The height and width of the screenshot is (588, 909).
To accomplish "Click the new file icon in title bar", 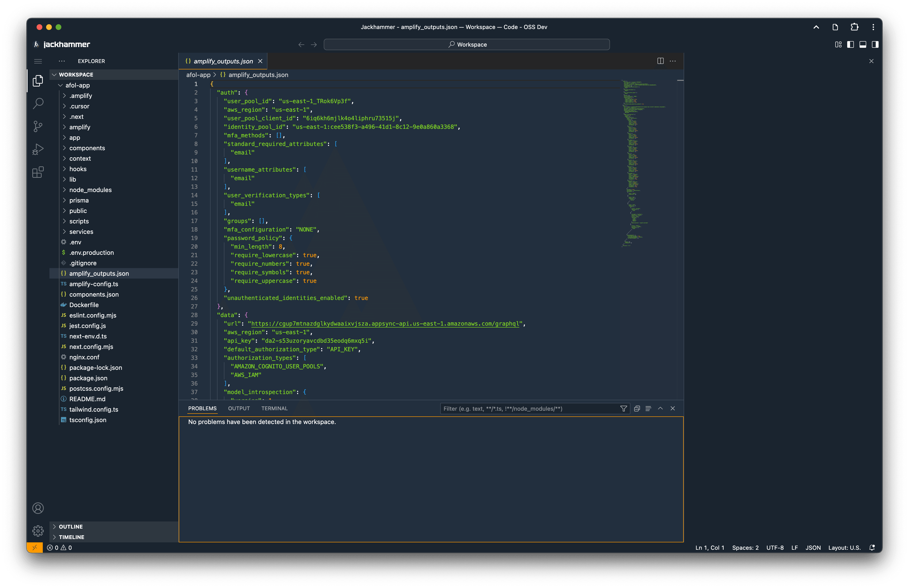I will [835, 27].
